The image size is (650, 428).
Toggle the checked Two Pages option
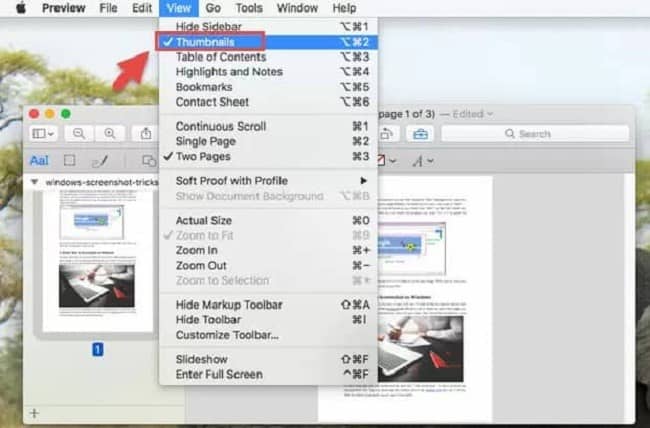(x=268, y=157)
